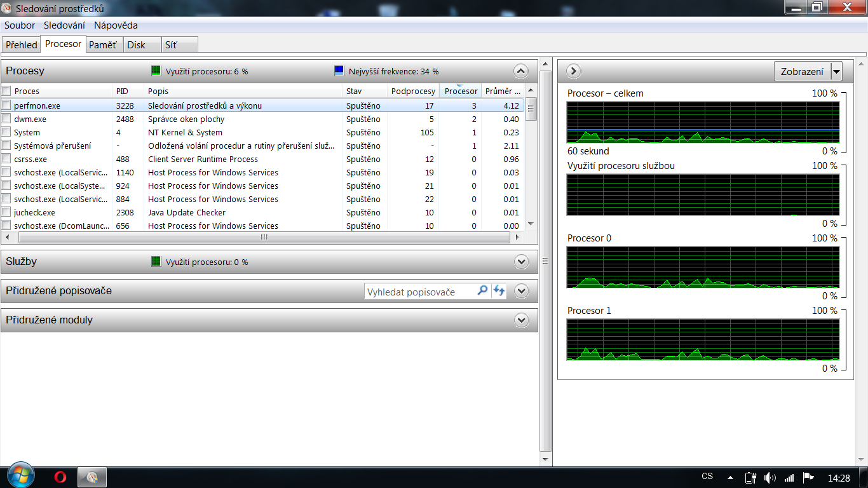Click the Procesor 0 usage graph
The width and height of the screenshot is (868, 488).
(x=703, y=268)
